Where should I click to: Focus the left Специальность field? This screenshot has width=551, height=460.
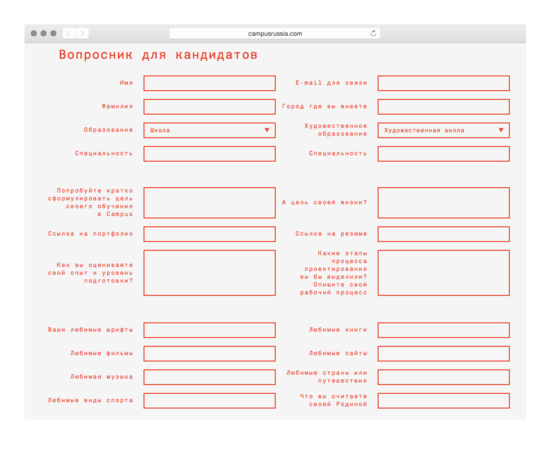(x=209, y=154)
